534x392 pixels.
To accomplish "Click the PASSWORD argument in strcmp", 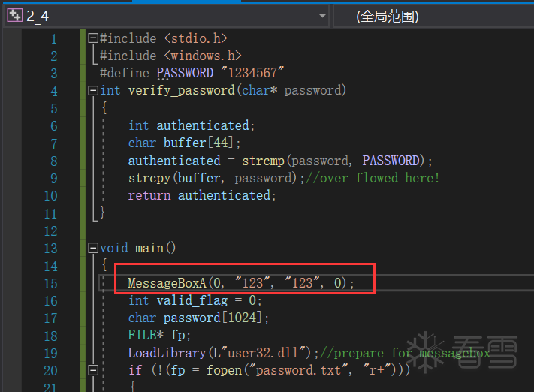I will [x=391, y=161].
